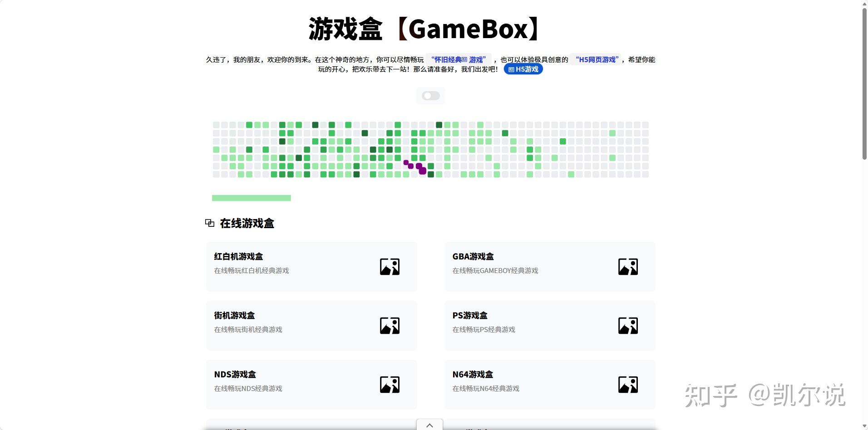The width and height of the screenshot is (868, 430).
Task: Click the 在线畅玩红白机经典游戏 description
Action: point(252,270)
